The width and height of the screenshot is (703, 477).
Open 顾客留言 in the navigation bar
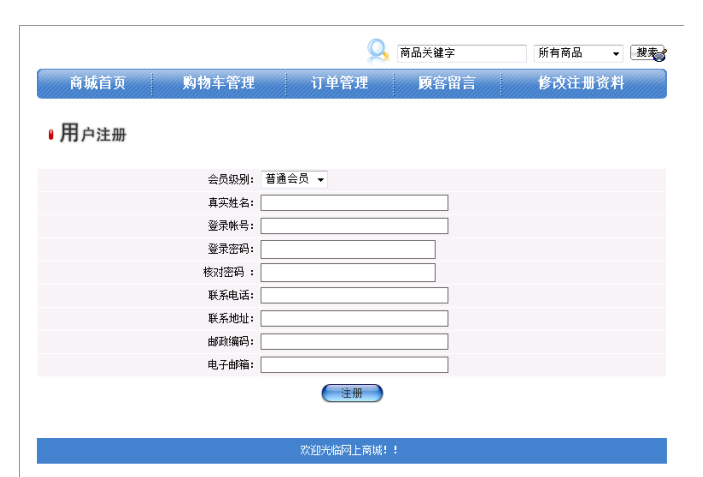[447, 83]
